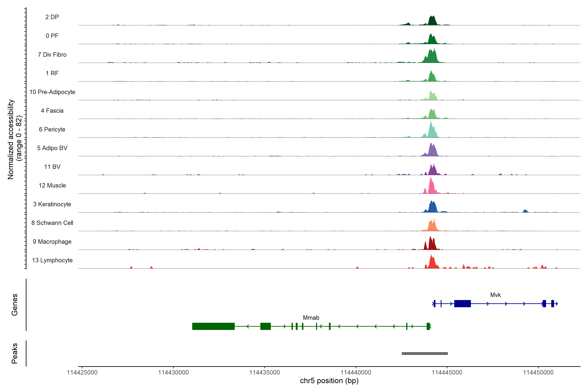Click the Mmab gene label
This screenshot has height=392, width=588.
311,318
